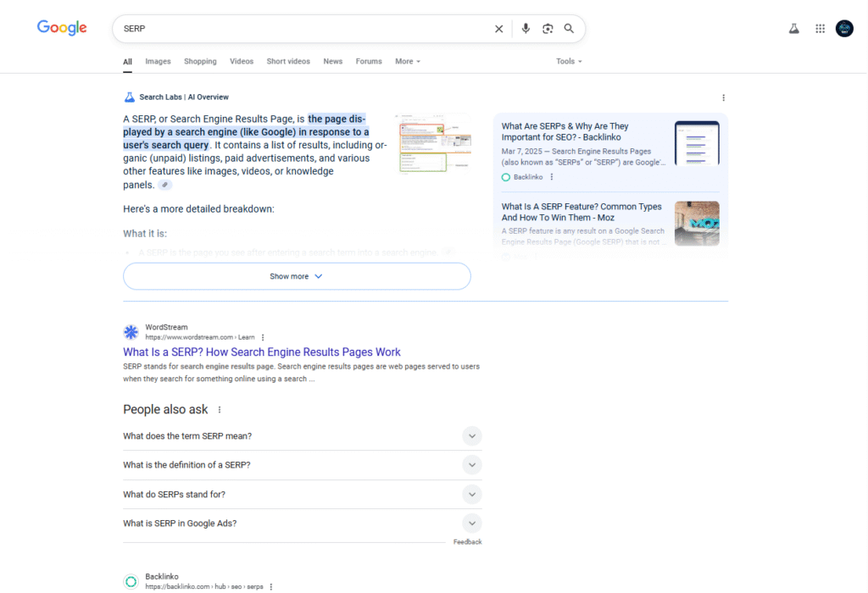Click the Moz article thumbnail

click(x=697, y=224)
